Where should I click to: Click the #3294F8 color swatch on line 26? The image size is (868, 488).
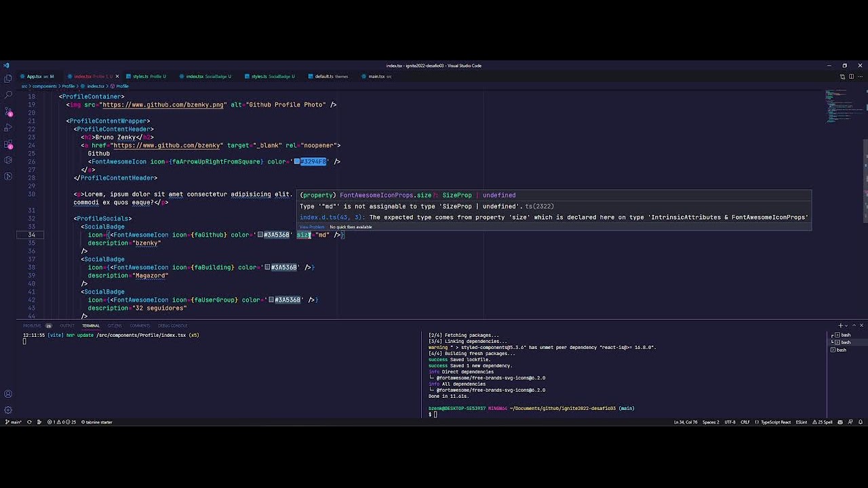point(297,162)
